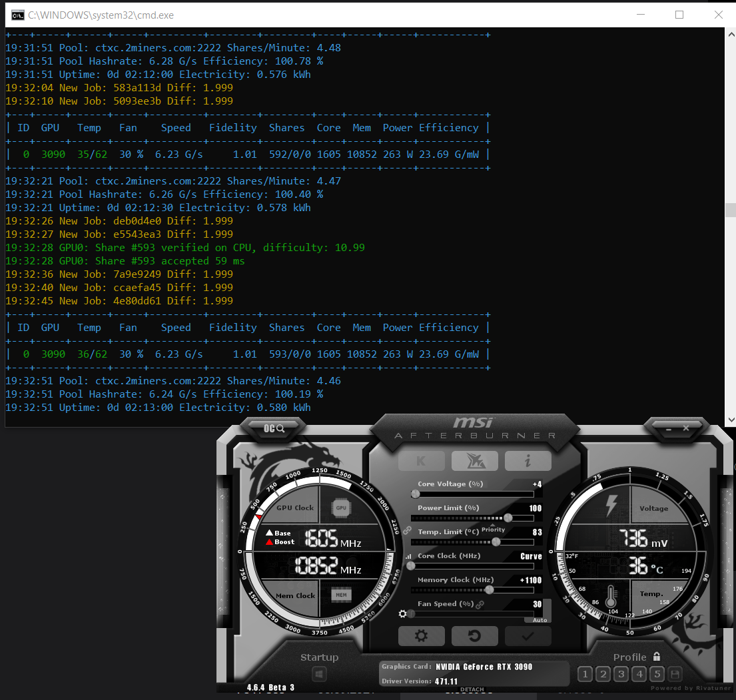Viewport: 736px width, 700px height.
Task: Click the Temp. Limit Priority marker
Action: coord(493,528)
